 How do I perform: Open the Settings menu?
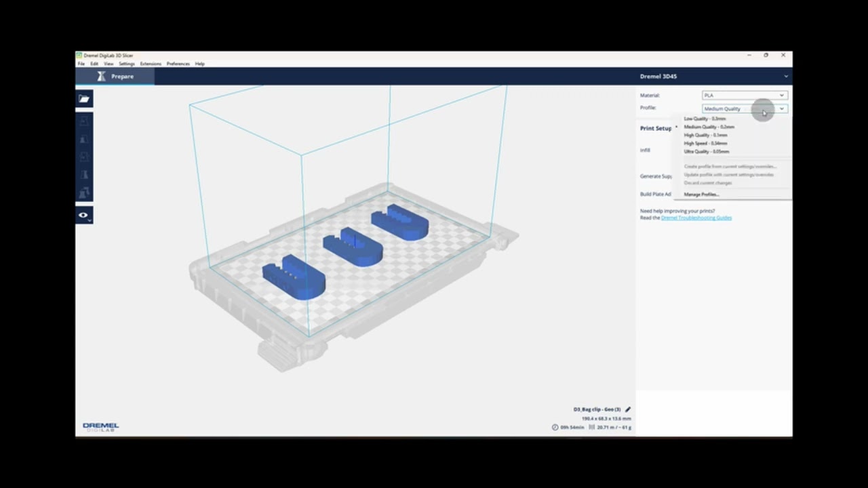[127, 64]
